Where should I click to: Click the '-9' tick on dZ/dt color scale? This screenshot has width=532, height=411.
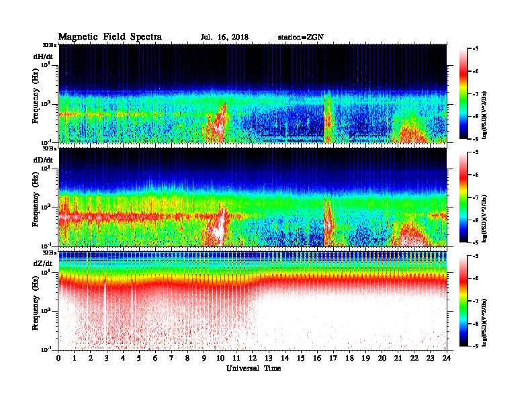click(x=475, y=346)
